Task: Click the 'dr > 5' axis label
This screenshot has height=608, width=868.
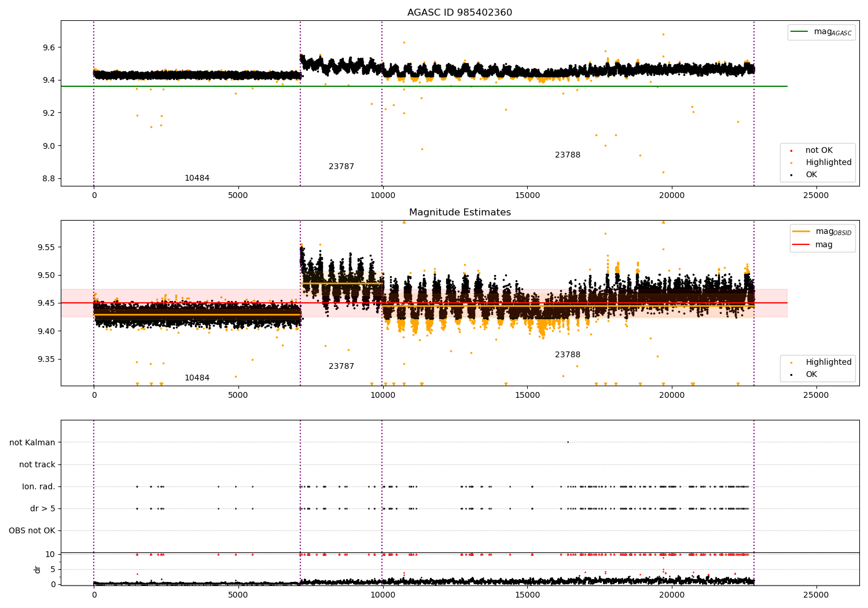Action: pos(43,509)
